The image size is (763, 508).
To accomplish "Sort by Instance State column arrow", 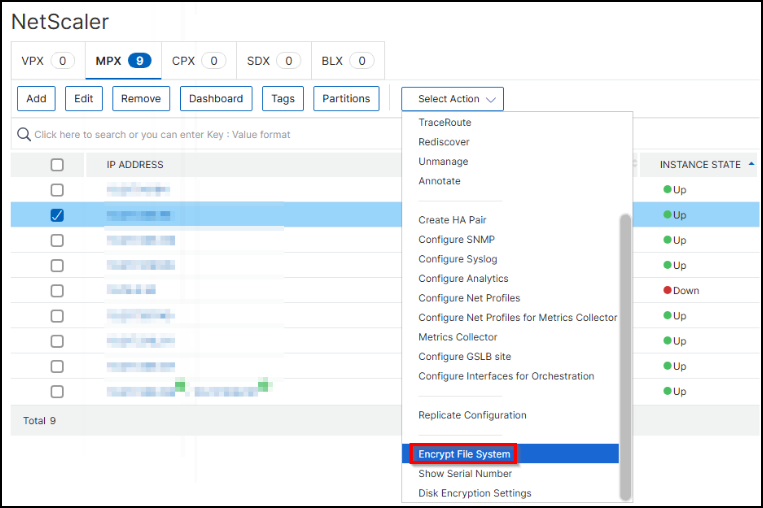I will (x=750, y=164).
